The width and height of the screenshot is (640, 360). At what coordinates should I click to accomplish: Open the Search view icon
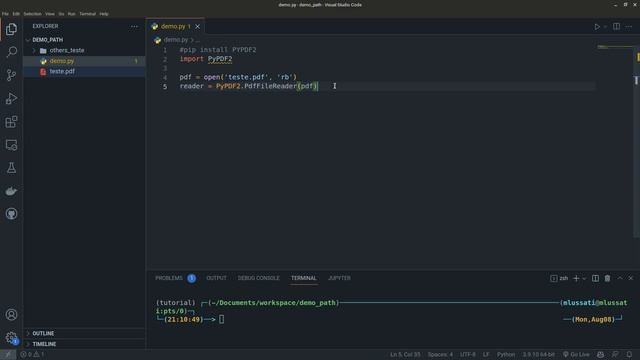11,52
